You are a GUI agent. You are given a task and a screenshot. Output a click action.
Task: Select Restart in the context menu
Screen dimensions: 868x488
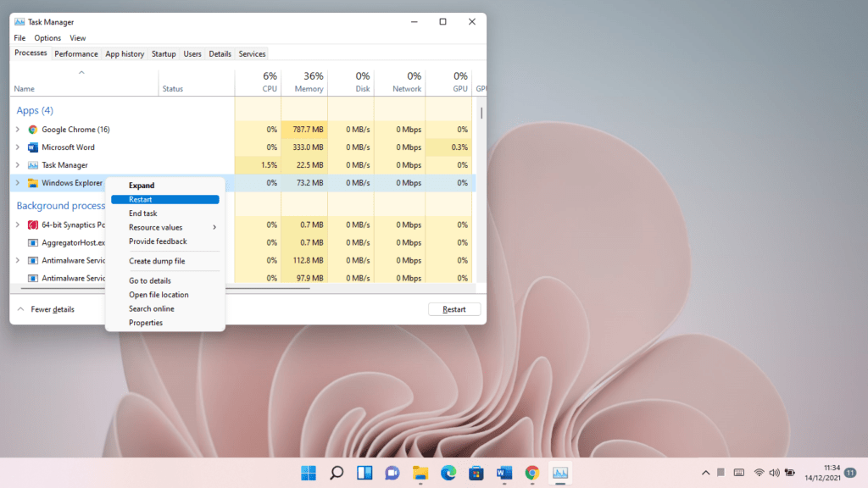tap(164, 199)
